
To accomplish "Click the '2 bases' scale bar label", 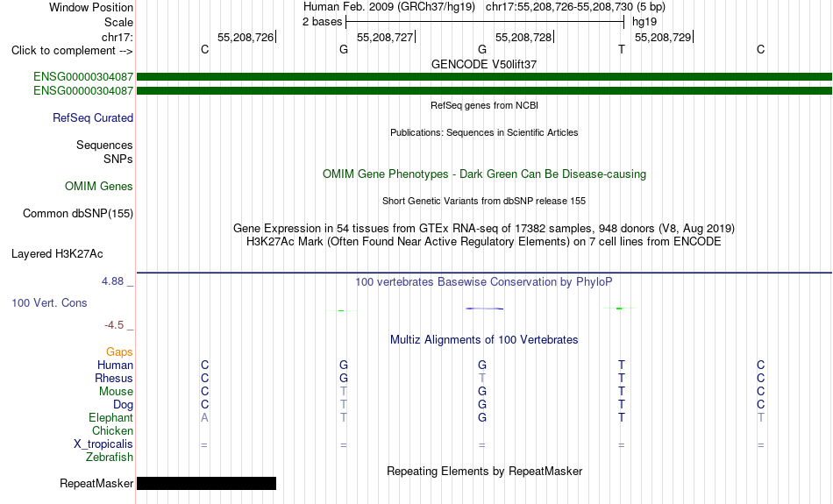I will click(x=322, y=21).
